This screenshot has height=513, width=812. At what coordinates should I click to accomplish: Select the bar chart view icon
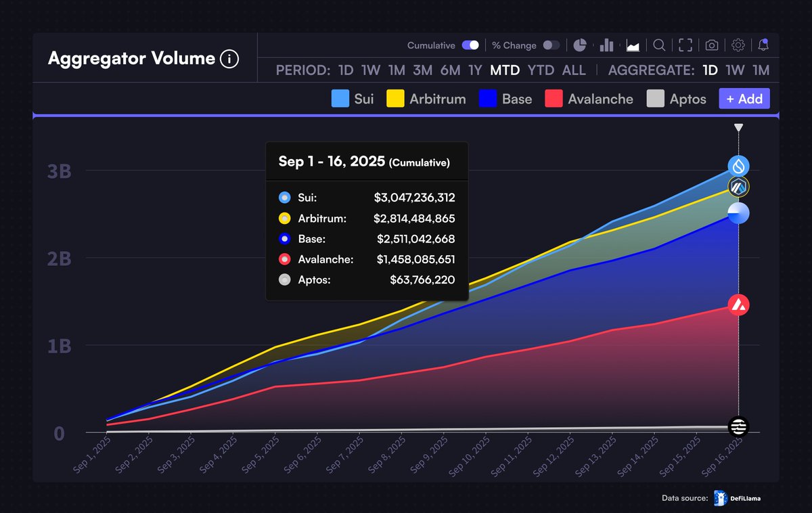tap(606, 45)
